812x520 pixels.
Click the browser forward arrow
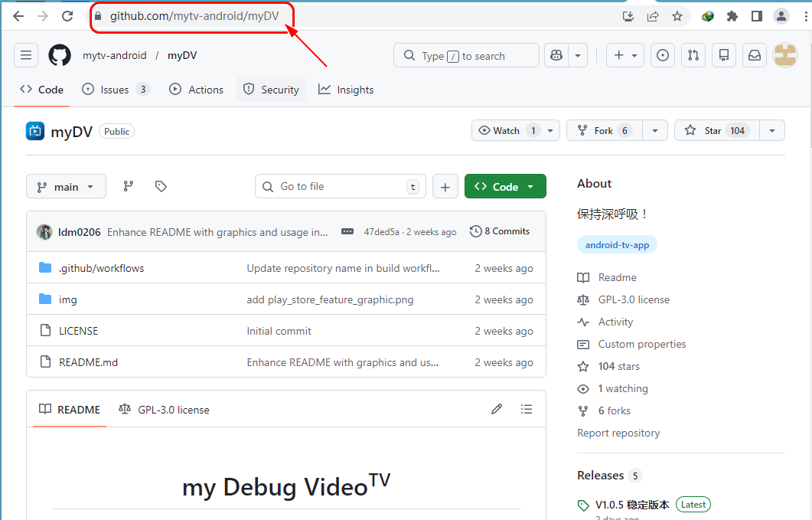43,16
